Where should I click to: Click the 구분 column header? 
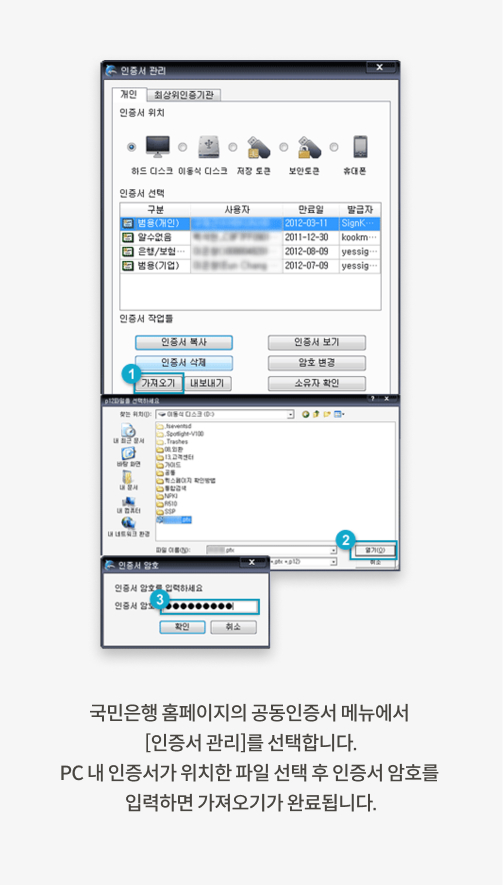pyautogui.click(x=155, y=209)
